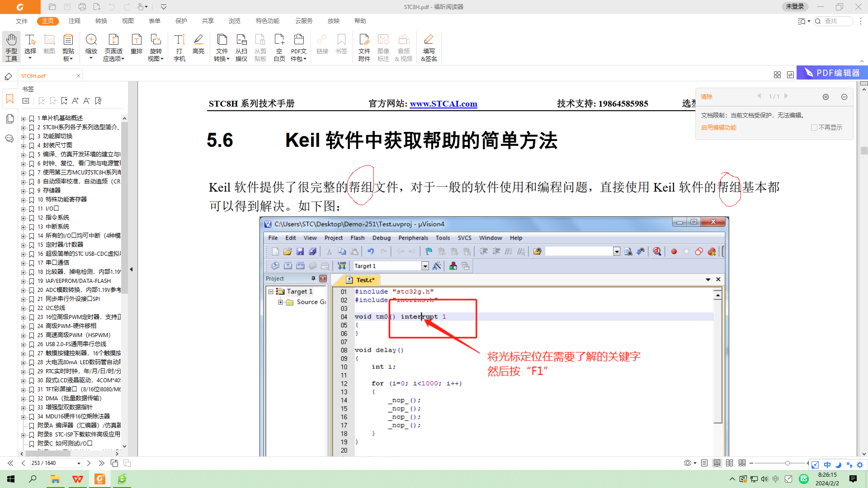868x488 pixels.
Task: Click the bookmark panel vertical scrollbar
Action: click(124, 208)
